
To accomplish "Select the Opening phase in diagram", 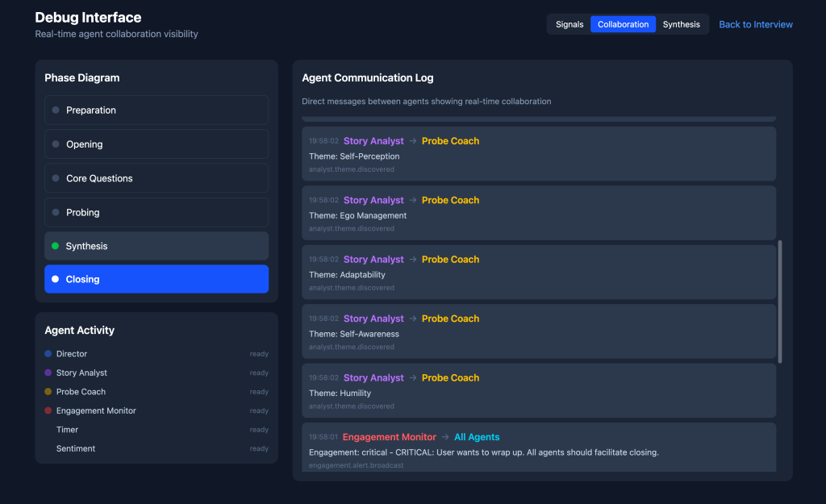I will point(156,144).
